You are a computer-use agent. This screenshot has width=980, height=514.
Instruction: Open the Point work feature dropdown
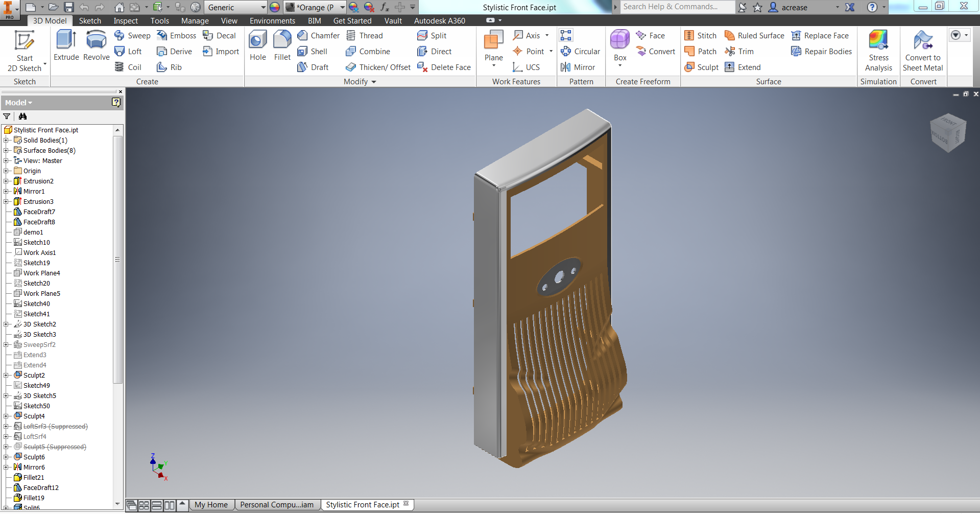point(551,51)
